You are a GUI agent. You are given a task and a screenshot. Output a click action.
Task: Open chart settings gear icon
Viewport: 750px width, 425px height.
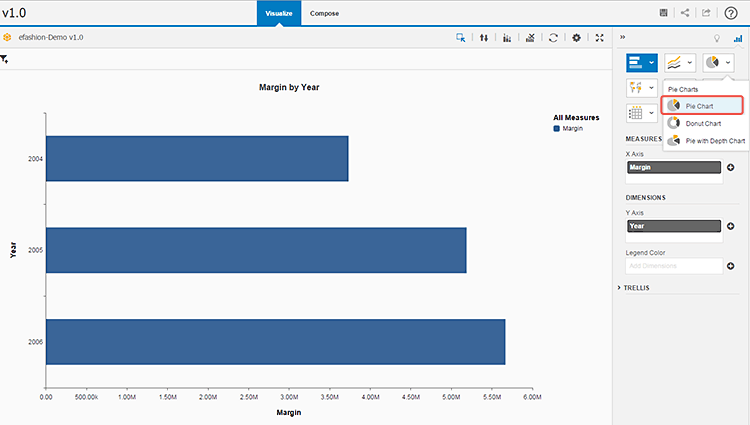[576, 37]
